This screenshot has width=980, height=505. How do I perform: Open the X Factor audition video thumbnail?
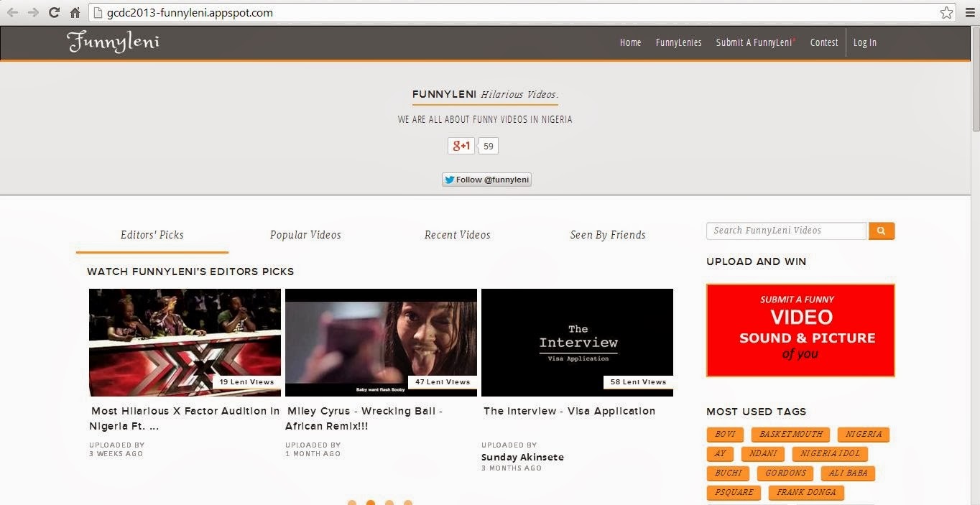coord(185,343)
